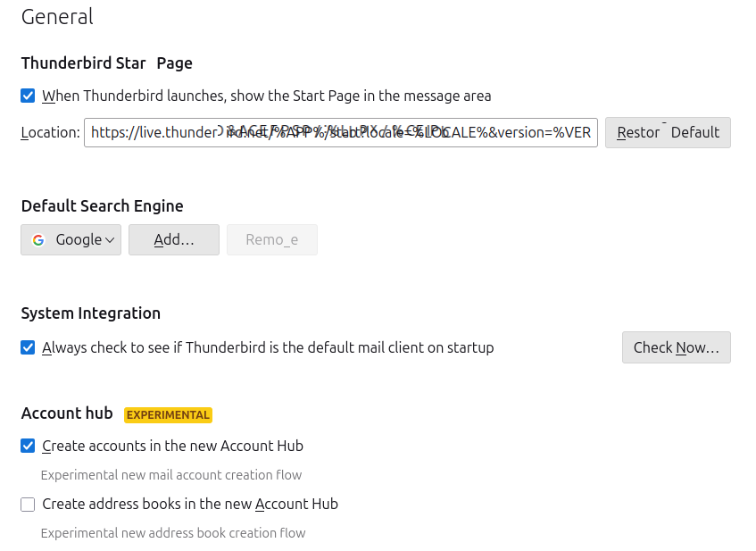
Task: Click the Check Now... button
Action: tap(676, 347)
